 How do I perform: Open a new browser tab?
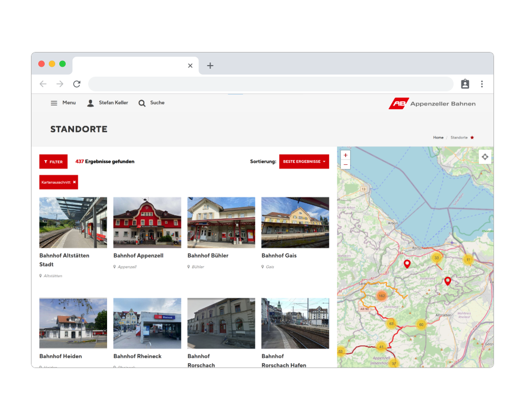210,66
